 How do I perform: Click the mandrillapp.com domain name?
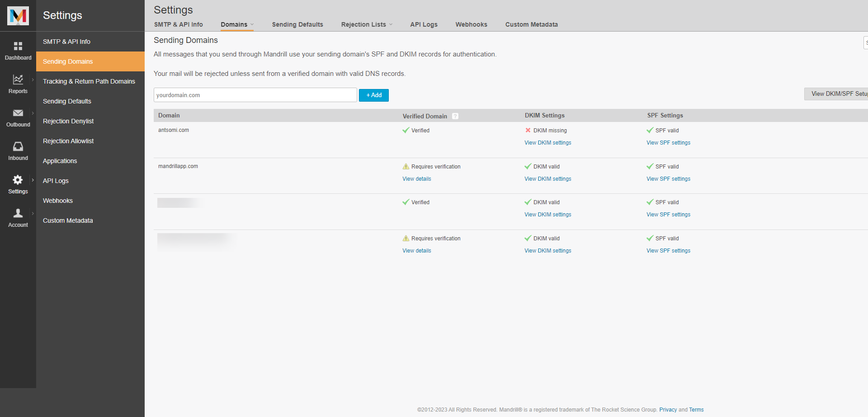tap(178, 166)
